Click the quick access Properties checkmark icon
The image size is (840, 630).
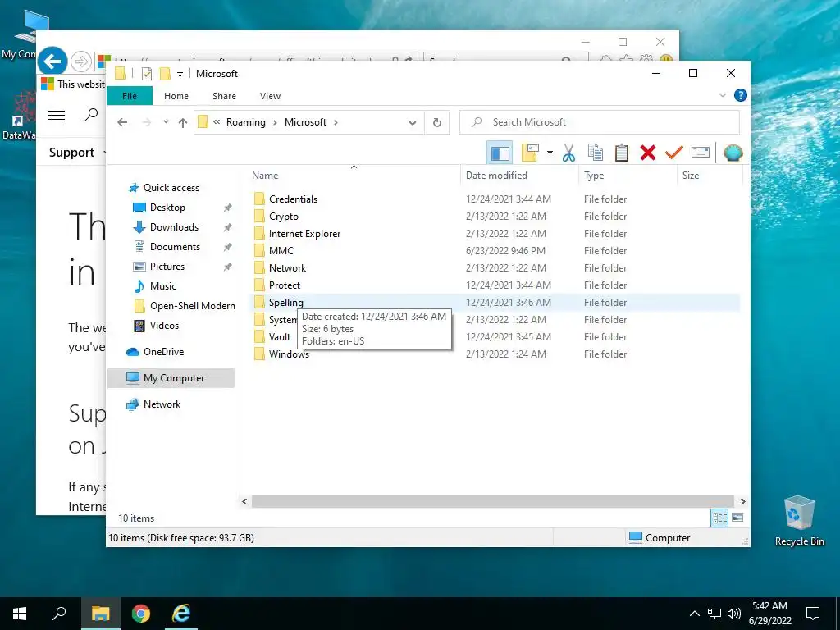coord(146,73)
